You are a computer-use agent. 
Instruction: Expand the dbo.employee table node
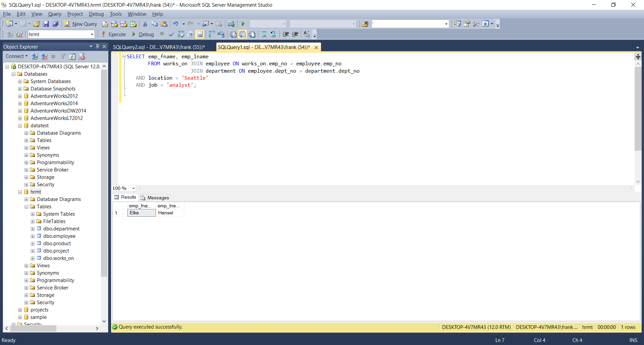pos(33,236)
